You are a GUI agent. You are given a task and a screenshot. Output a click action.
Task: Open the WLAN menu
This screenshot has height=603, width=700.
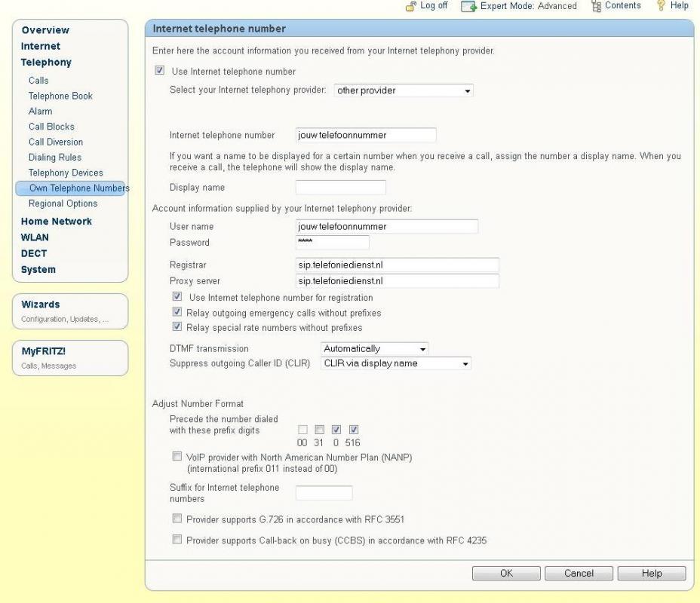point(35,237)
